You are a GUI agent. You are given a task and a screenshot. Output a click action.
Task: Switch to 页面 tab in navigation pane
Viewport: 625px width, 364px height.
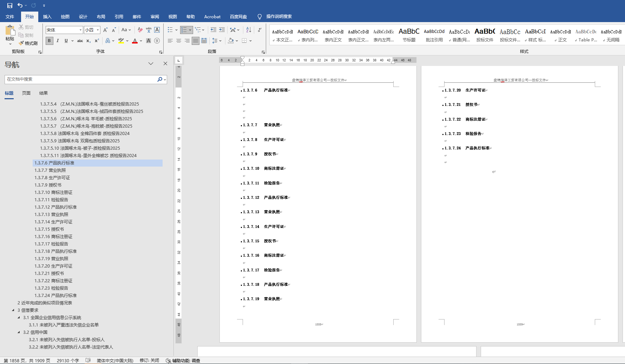click(x=26, y=93)
